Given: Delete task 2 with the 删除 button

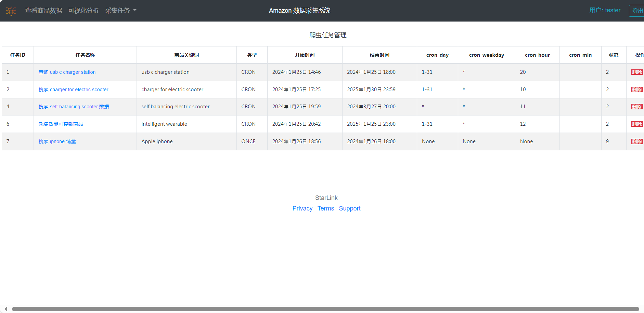Looking at the screenshot, I should (637, 90).
